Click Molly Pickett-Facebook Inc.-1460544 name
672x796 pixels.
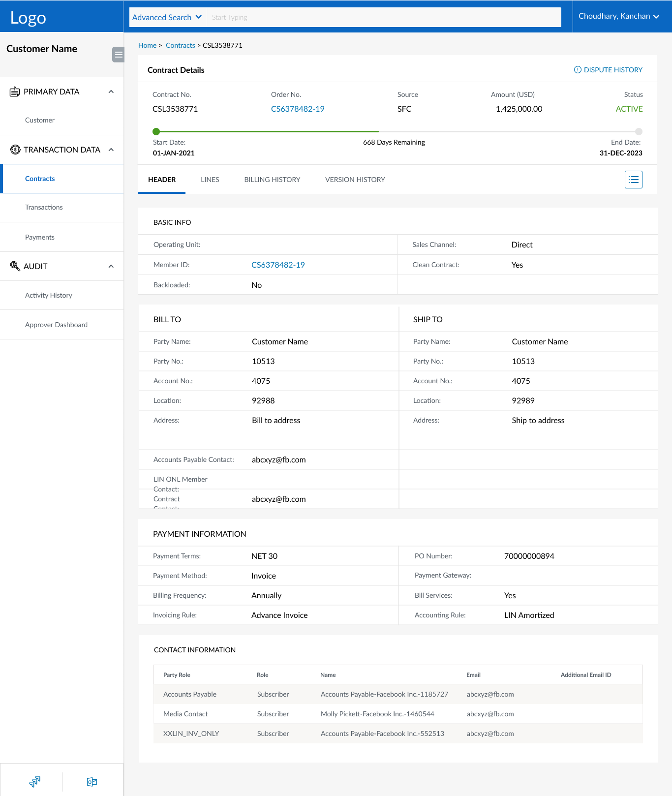pos(377,714)
